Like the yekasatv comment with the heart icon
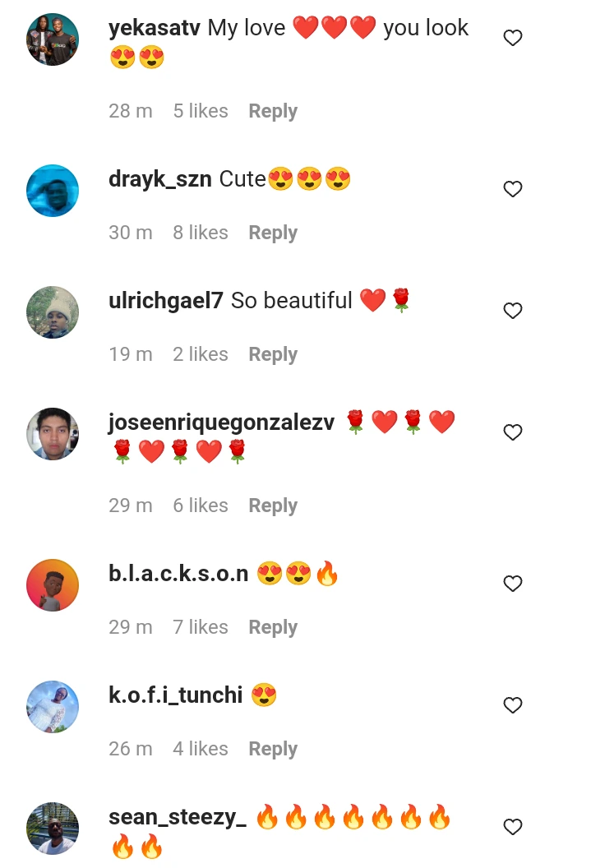Viewport: 591px width, 868px height. click(x=512, y=38)
